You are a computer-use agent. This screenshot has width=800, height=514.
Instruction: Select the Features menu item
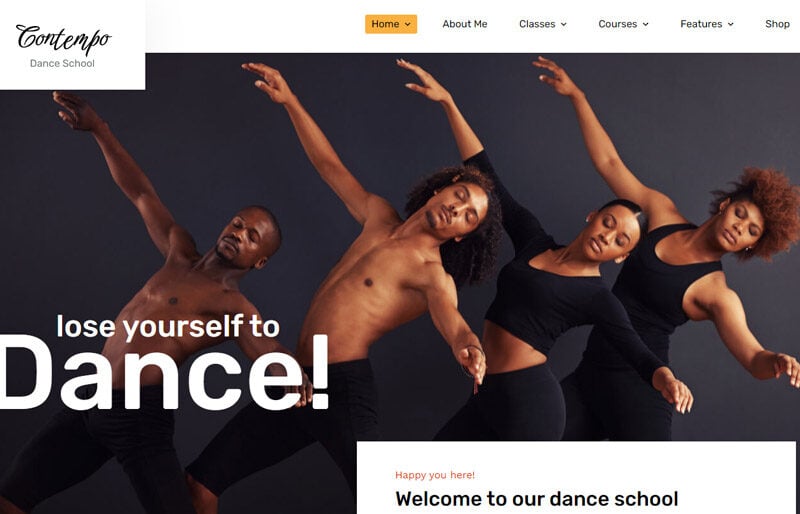[x=701, y=24]
